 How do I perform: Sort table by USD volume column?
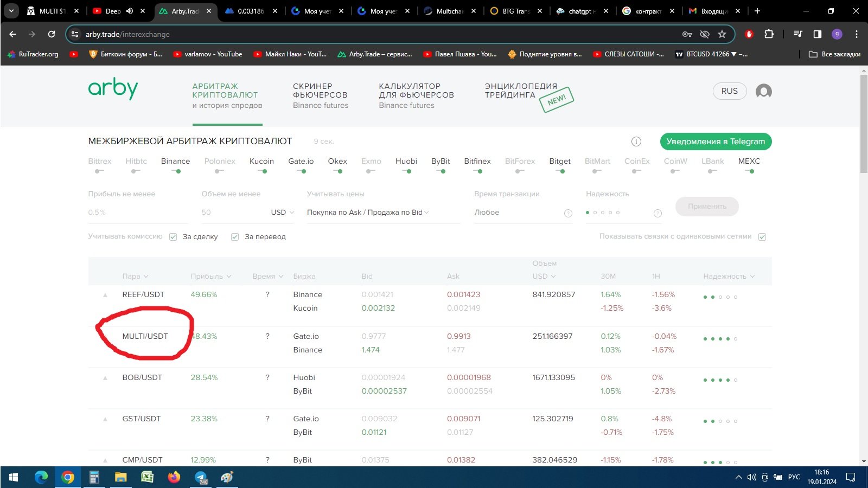(544, 277)
